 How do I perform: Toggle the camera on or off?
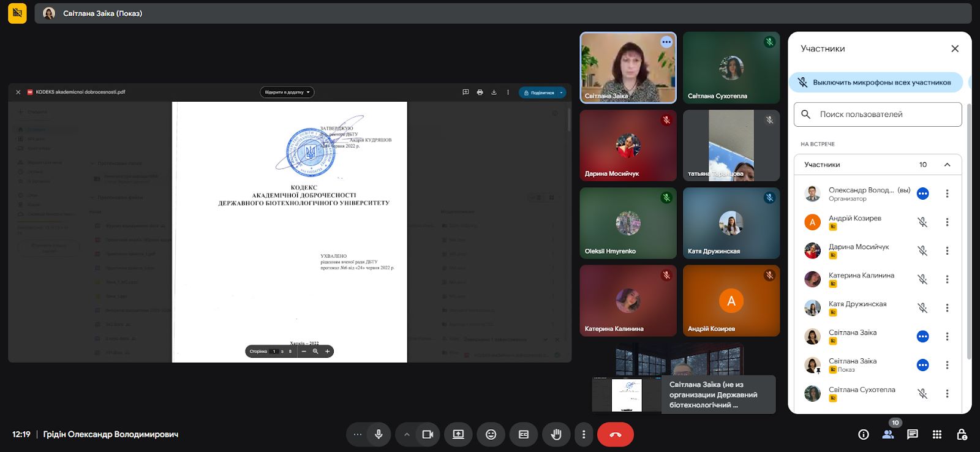coord(428,434)
